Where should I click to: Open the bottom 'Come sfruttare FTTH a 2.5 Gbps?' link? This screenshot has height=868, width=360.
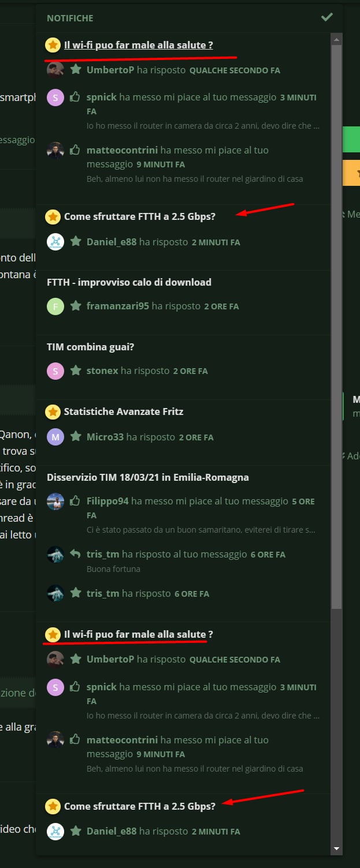[x=140, y=806]
